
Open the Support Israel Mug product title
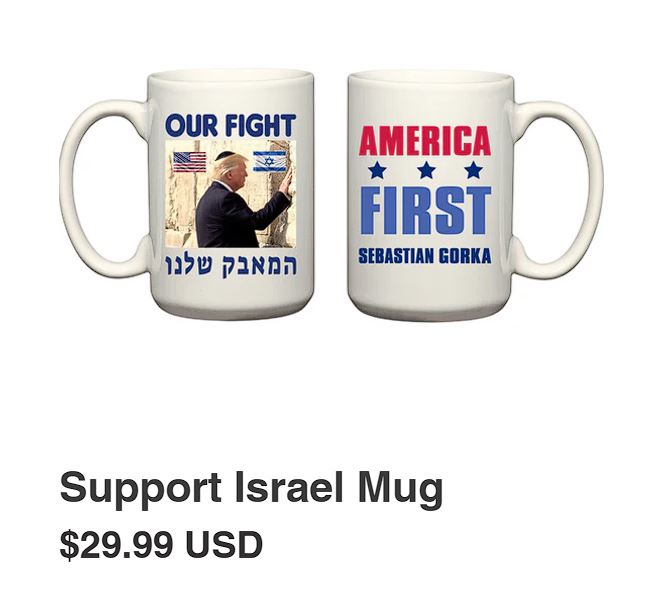coord(251,488)
